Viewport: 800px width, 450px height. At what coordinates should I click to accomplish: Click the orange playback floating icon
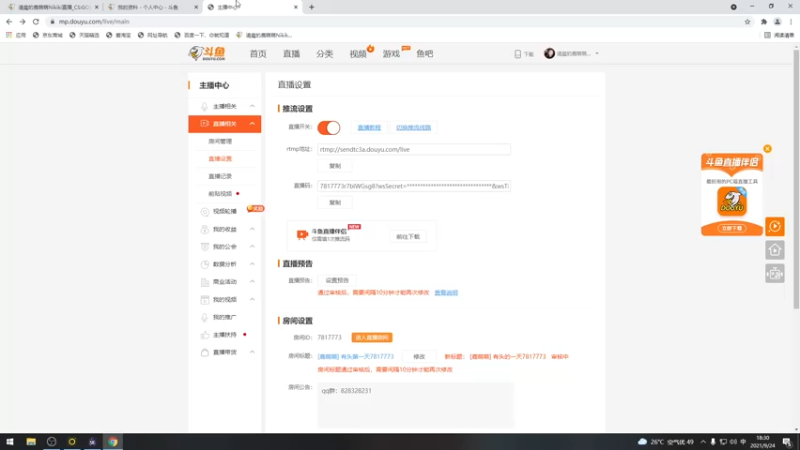pyautogui.click(x=774, y=227)
